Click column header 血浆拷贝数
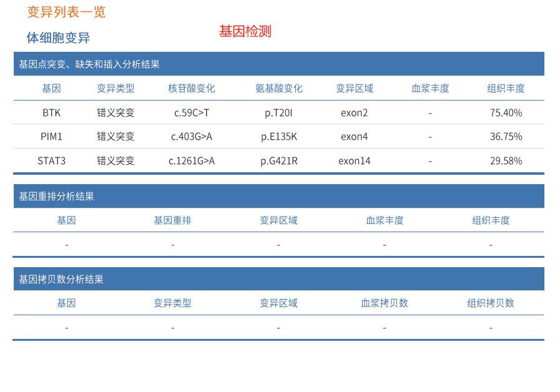Screen dimensions: 560x392 coord(385,303)
